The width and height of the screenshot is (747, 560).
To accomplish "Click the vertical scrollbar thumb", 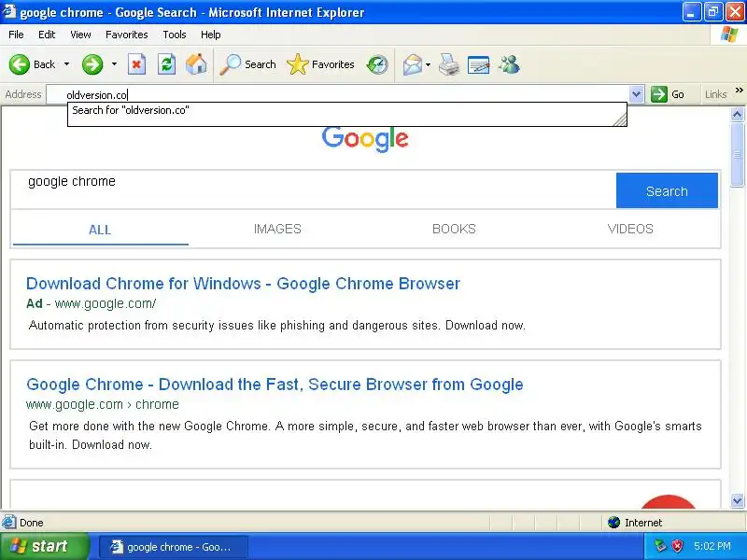I will (737, 155).
